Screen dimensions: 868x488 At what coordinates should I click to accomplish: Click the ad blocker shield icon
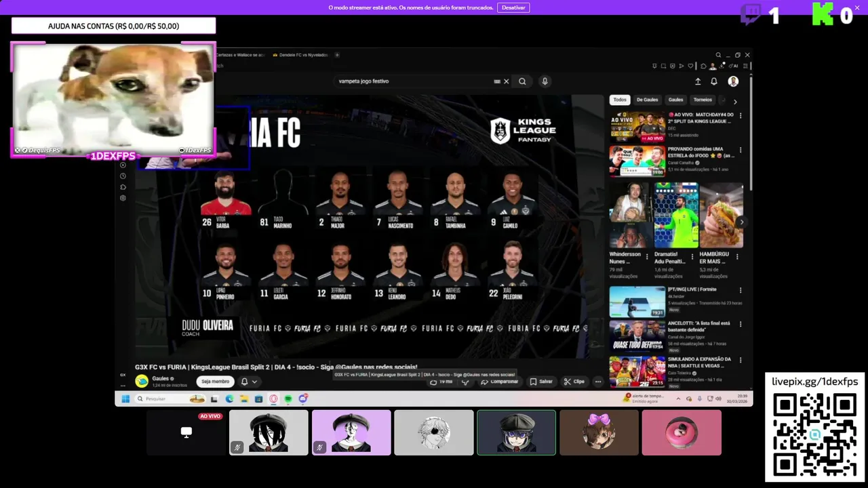click(x=672, y=66)
